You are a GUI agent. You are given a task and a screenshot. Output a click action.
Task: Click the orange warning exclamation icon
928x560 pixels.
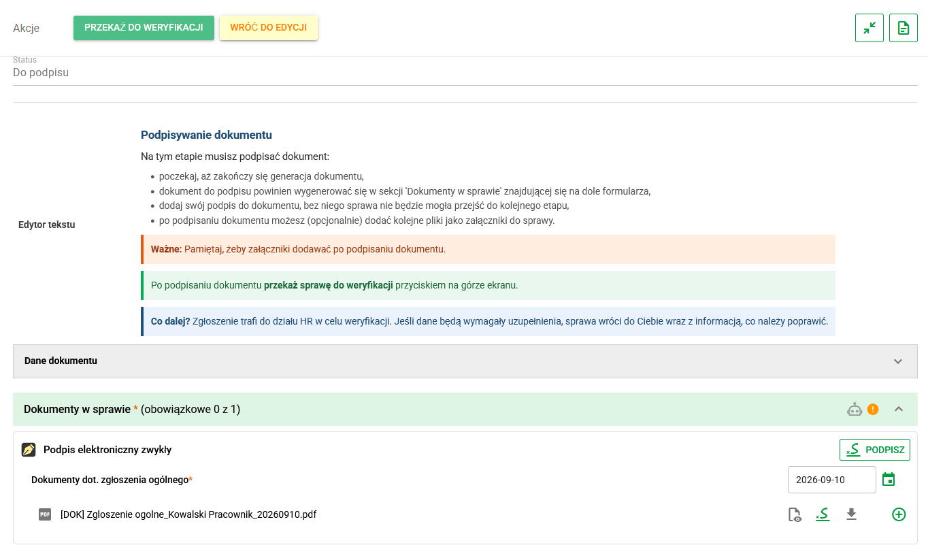pos(873,410)
